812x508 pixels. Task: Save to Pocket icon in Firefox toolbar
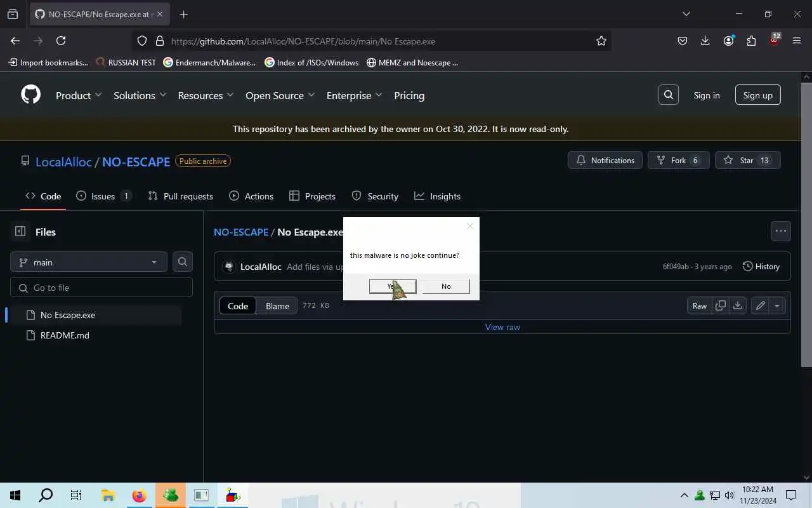click(683, 41)
